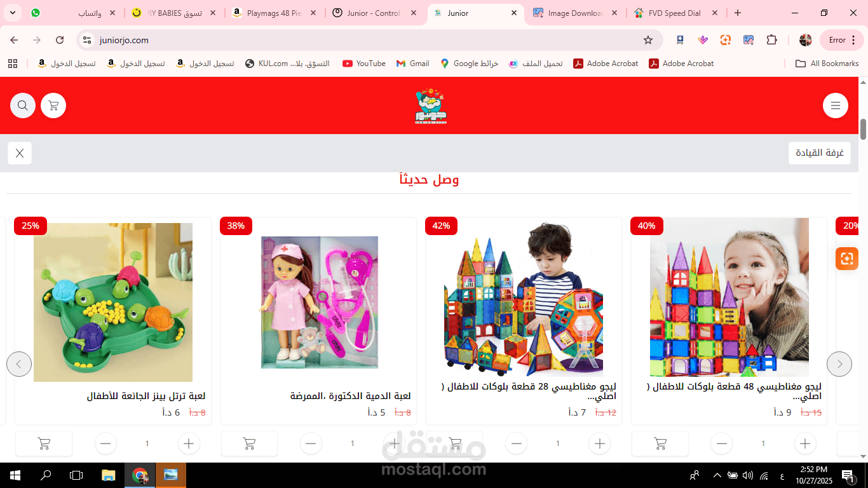Click the غرفة القيادة button
868x488 pixels.
(x=819, y=153)
